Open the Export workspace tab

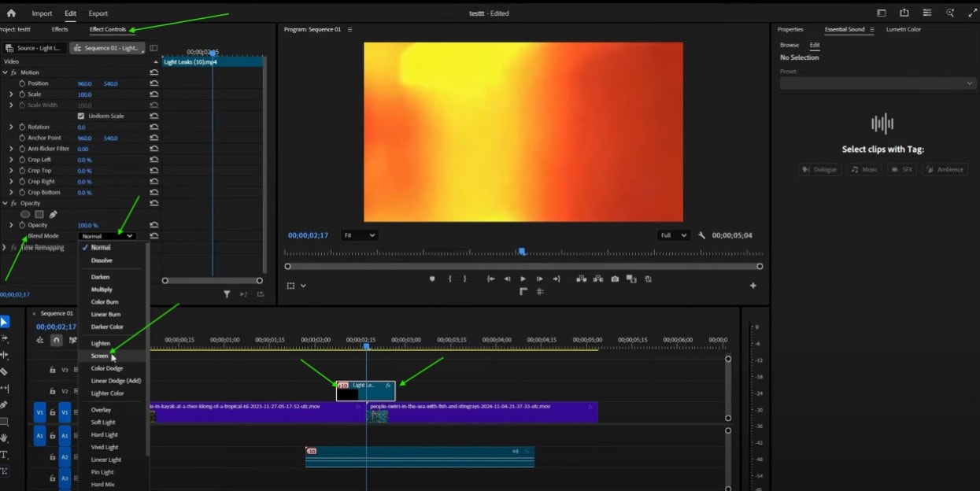pos(98,13)
